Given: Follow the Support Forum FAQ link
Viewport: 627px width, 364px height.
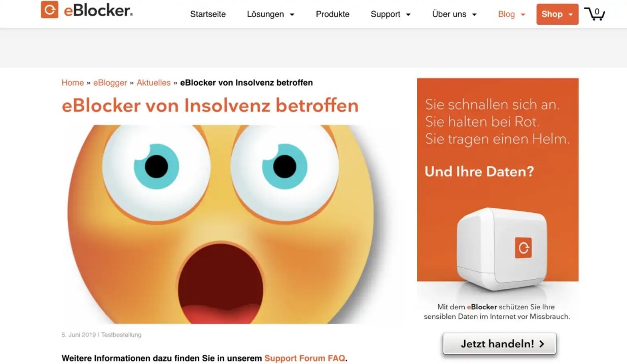Looking at the screenshot, I should point(305,358).
